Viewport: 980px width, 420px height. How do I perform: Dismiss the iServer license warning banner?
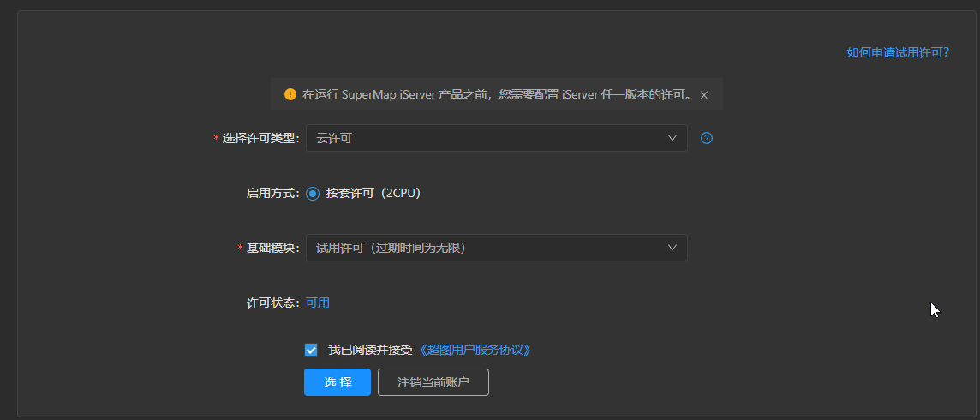(704, 95)
